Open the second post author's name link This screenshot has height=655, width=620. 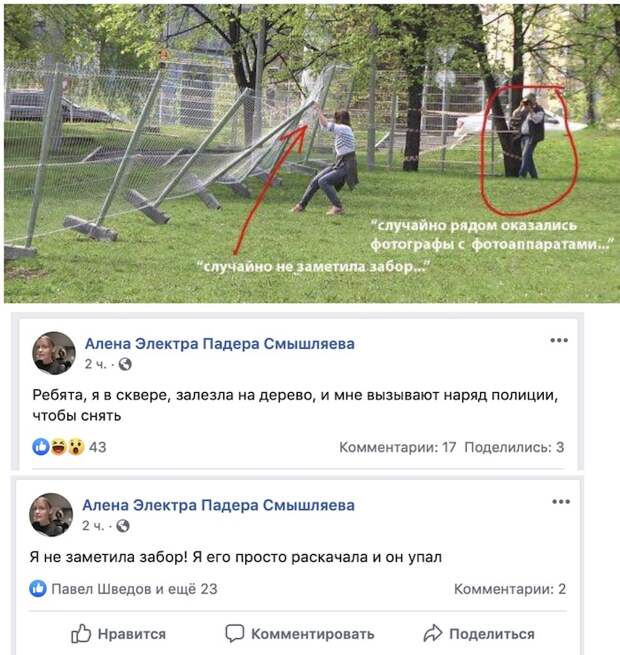click(x=219, y=505)
